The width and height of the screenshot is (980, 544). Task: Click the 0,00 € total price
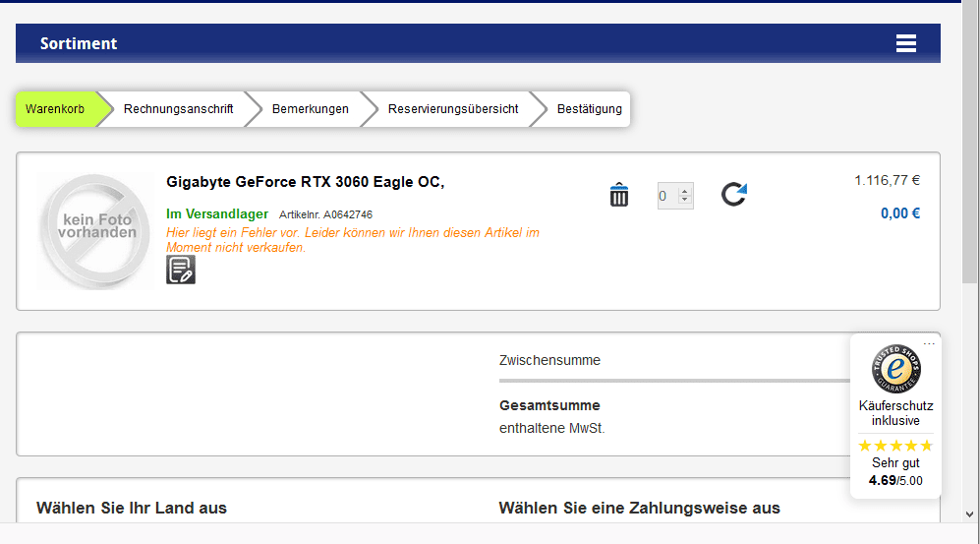(x=900, y=213)
